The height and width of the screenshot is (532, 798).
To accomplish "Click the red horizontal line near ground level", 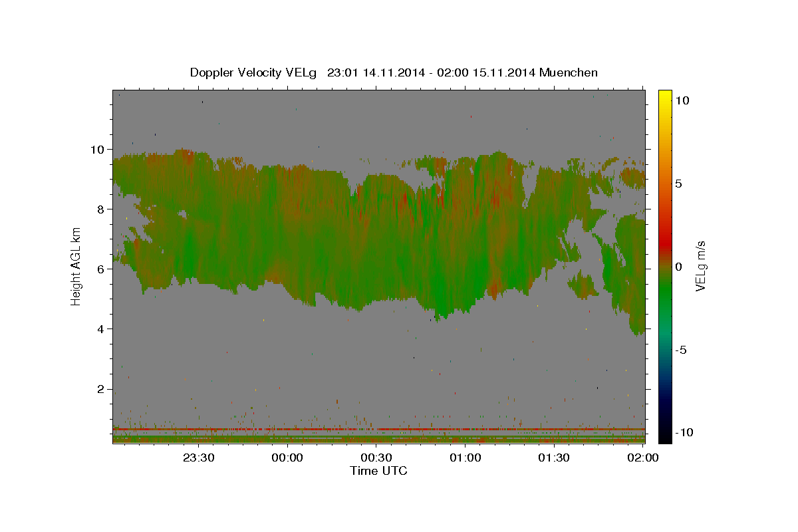I will click(x=378, y=429).
